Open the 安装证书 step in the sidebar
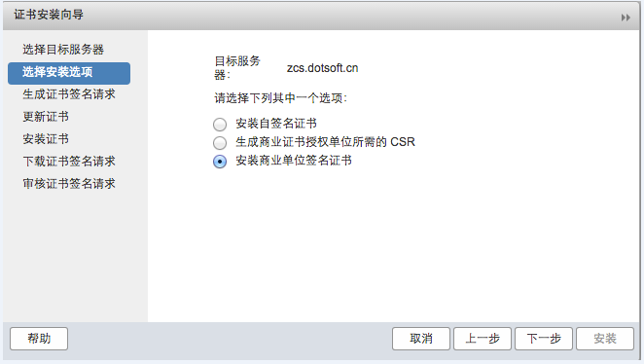Viewport: 644px width, 364px height. pyautogui.click(x=46, y=139)
